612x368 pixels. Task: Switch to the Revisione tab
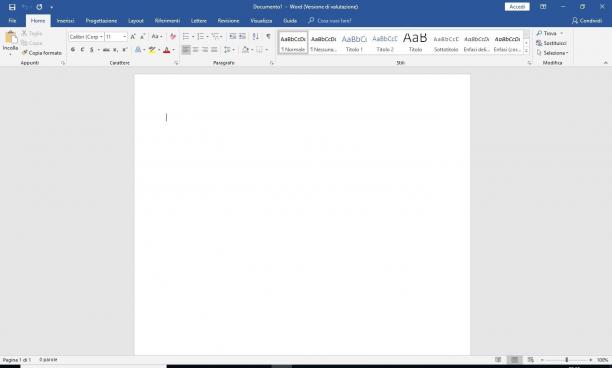(x=228, y=21)
